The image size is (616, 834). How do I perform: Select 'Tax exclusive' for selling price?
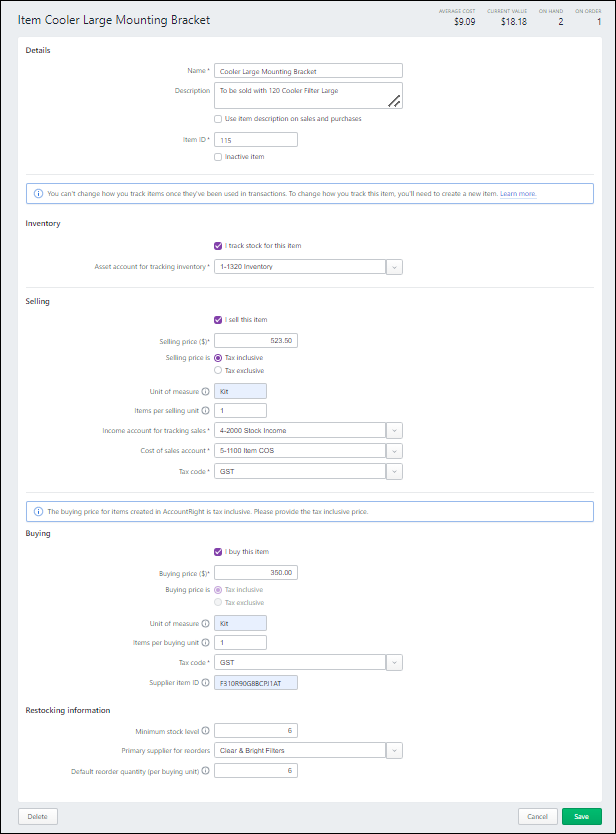coord(218,370)
